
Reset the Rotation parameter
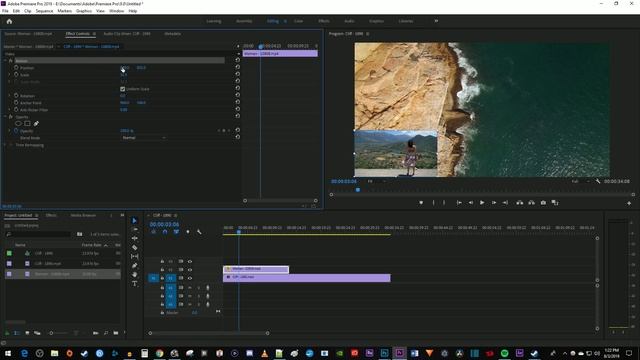[x=238, y=95]
